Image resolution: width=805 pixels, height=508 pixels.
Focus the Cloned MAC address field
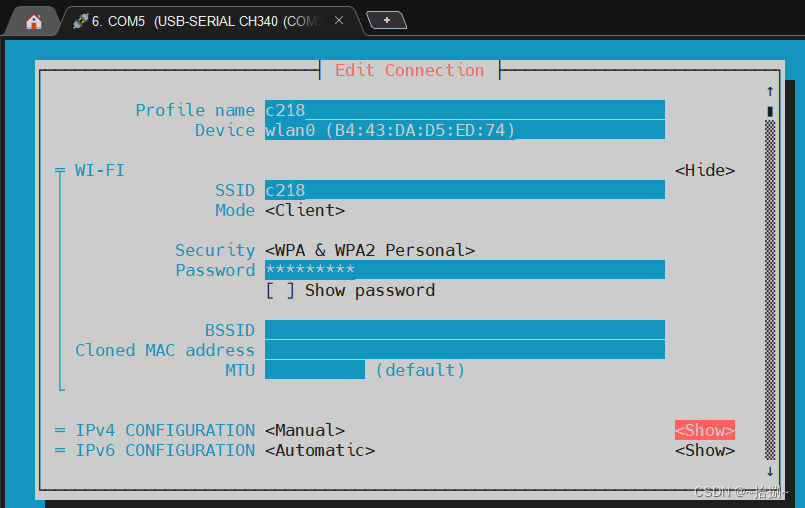point(465,350)
